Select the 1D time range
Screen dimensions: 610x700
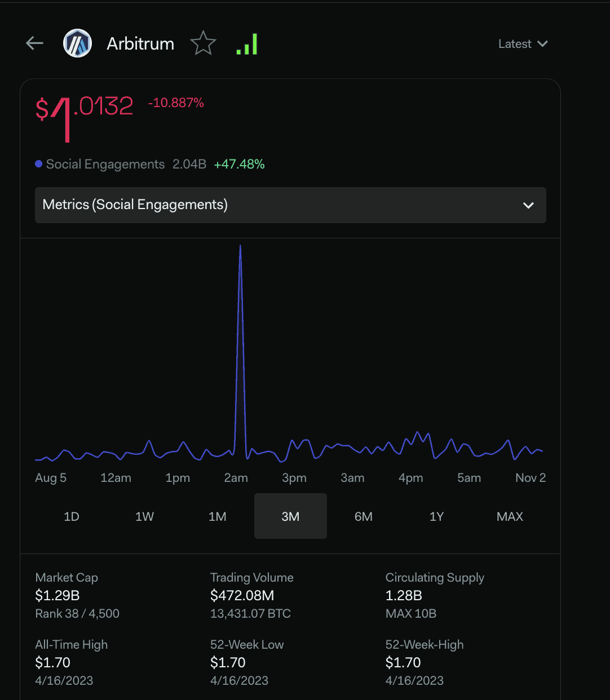[x=72, y=516]
